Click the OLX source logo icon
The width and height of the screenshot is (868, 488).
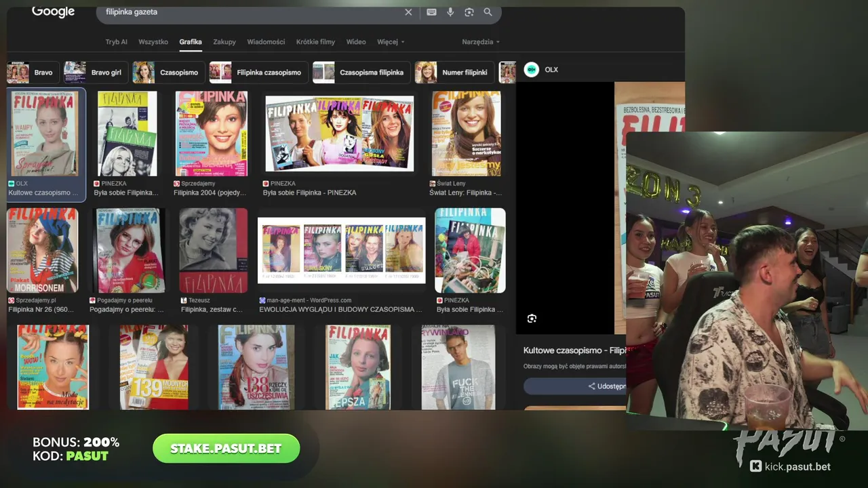coord(532,70)
